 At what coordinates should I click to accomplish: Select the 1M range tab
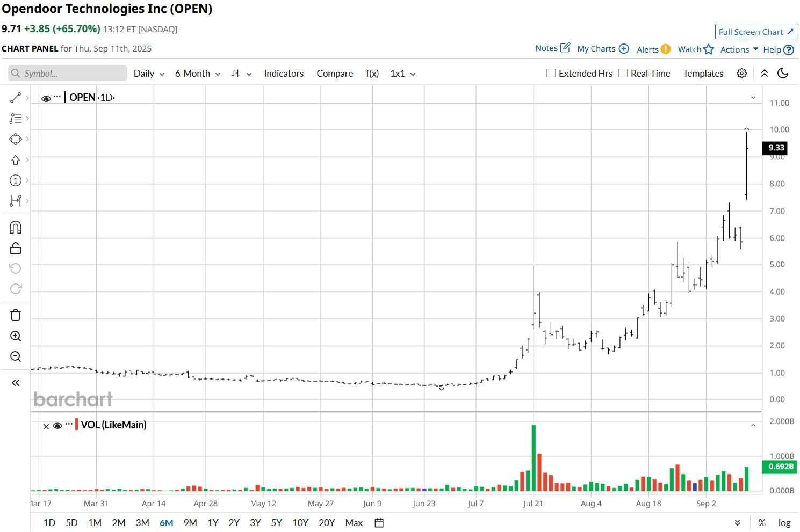pos(95,523)
